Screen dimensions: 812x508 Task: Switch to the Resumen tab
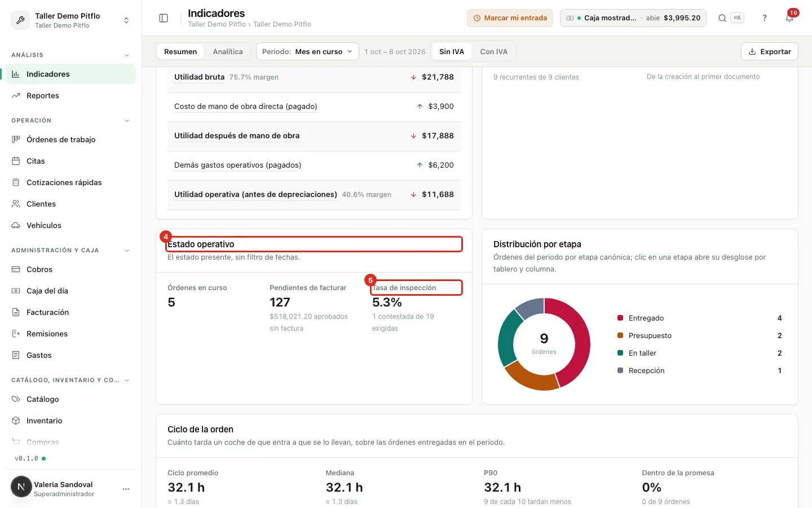pos(180,51)
